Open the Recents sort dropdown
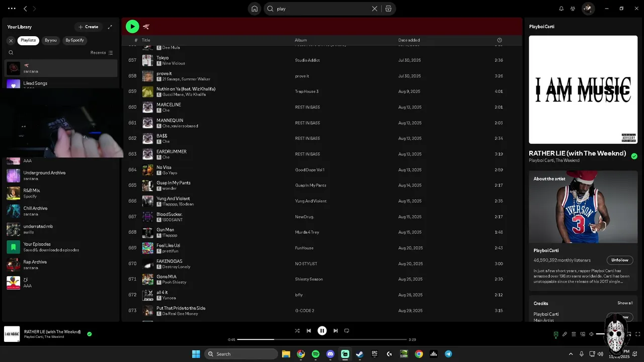 point(102,52)
